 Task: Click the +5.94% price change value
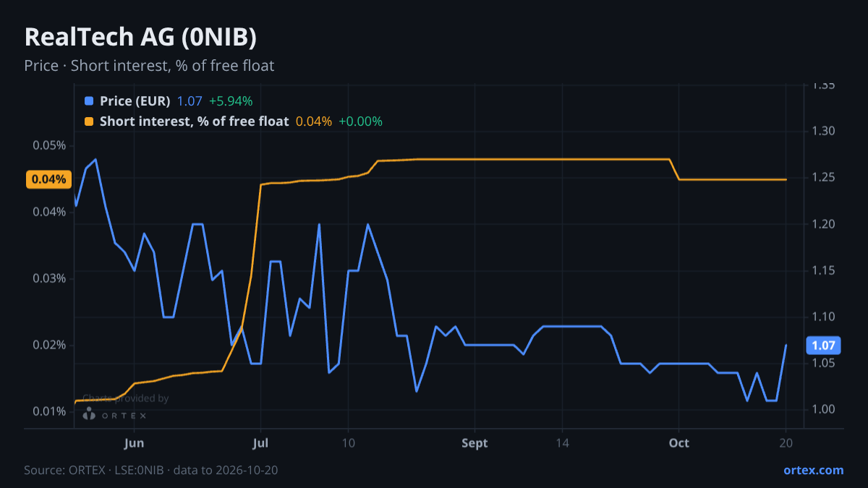[231, 101]
